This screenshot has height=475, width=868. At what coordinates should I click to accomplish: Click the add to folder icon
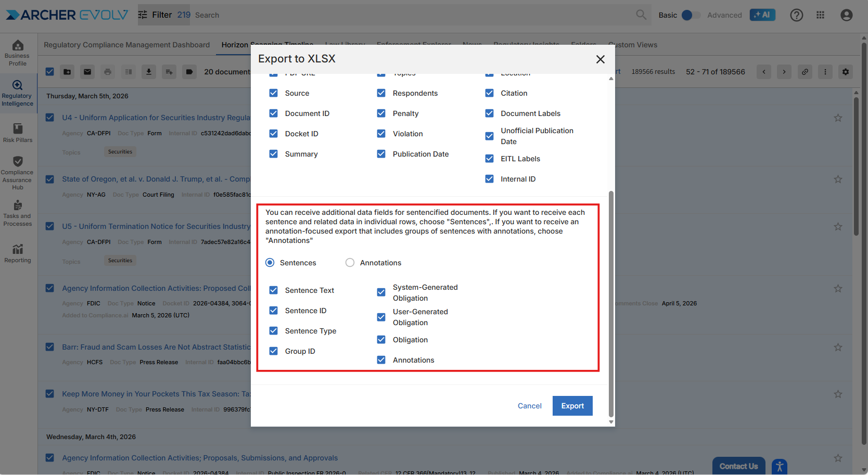click(68, 72)
